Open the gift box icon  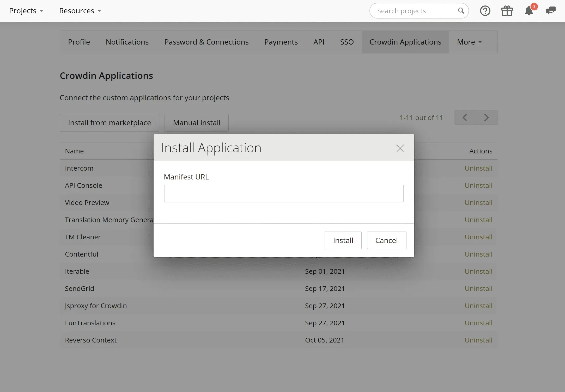tap(507, 11)
